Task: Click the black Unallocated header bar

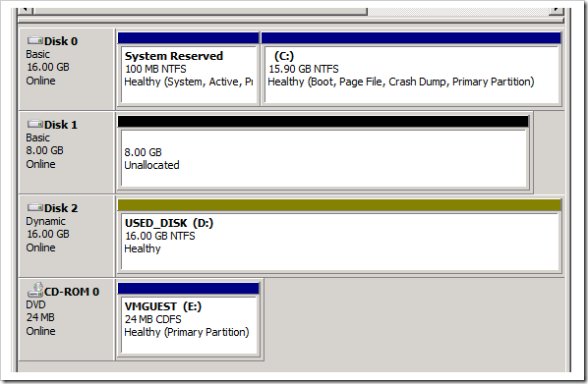Action: click(x=323, y=122)
